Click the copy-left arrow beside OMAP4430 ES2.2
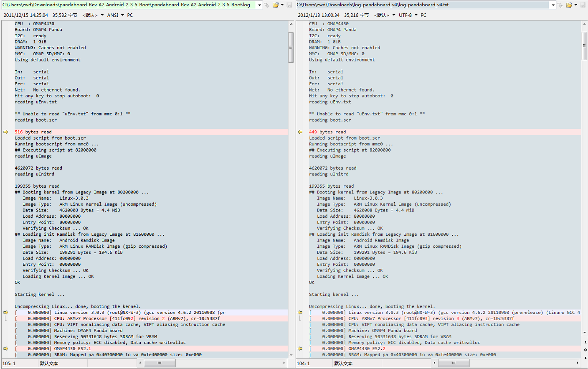 coord(300,349)
